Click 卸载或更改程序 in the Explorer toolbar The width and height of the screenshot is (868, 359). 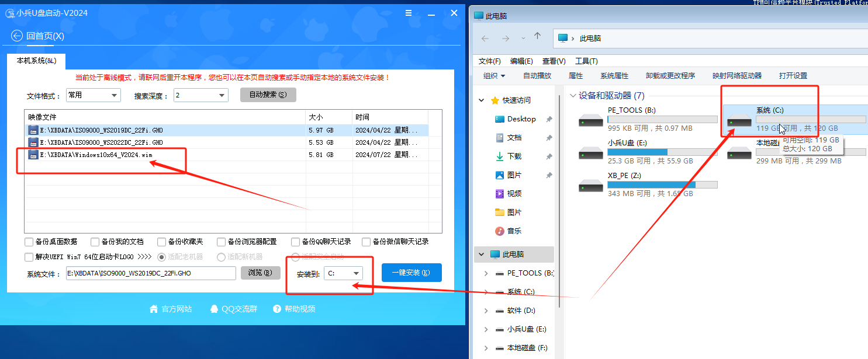(x=670, y=76)
